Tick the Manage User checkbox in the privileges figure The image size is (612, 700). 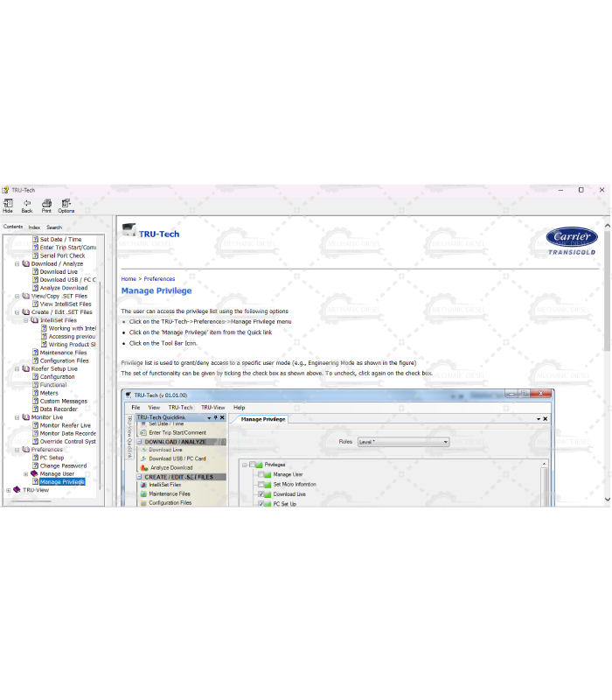pos(261,474)
